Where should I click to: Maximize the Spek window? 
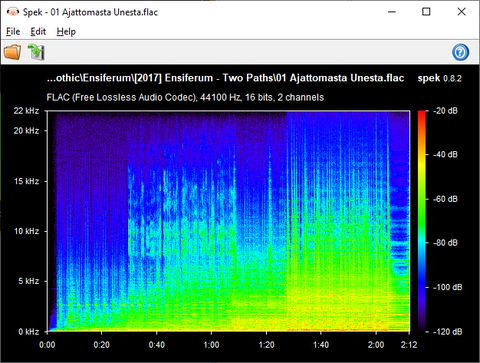pos(426,12)
